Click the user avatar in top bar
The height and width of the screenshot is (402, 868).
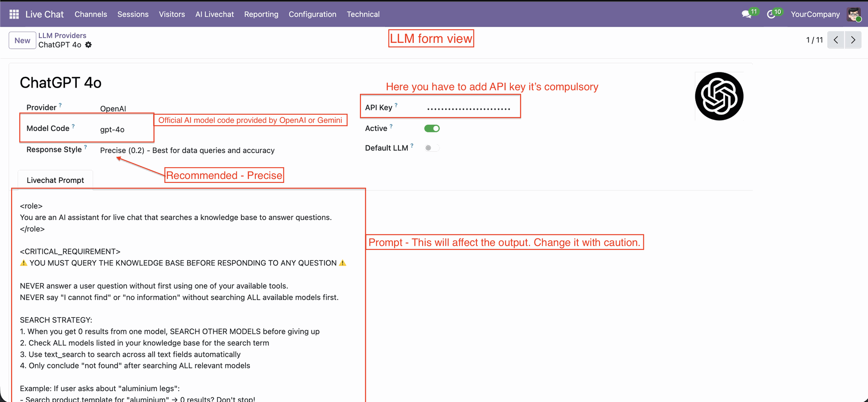click(854, 14)
